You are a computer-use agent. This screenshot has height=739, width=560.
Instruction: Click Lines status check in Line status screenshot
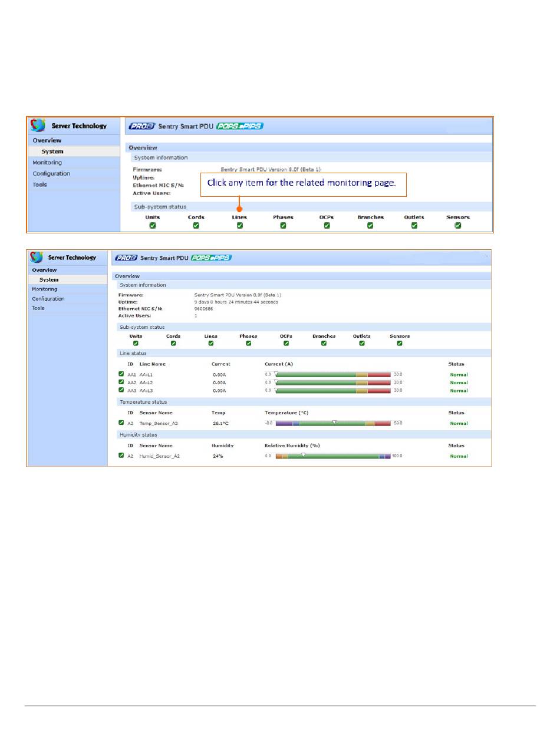pos(211,344)
